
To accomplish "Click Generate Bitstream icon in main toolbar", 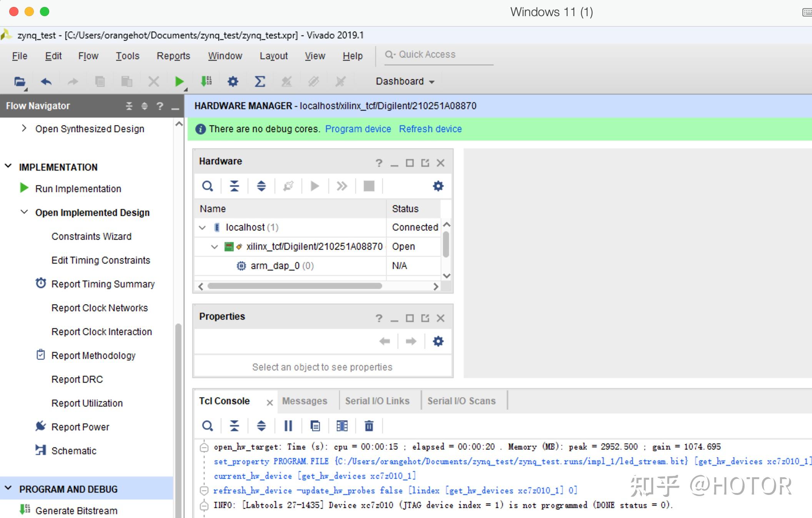I will click(206, 81).
